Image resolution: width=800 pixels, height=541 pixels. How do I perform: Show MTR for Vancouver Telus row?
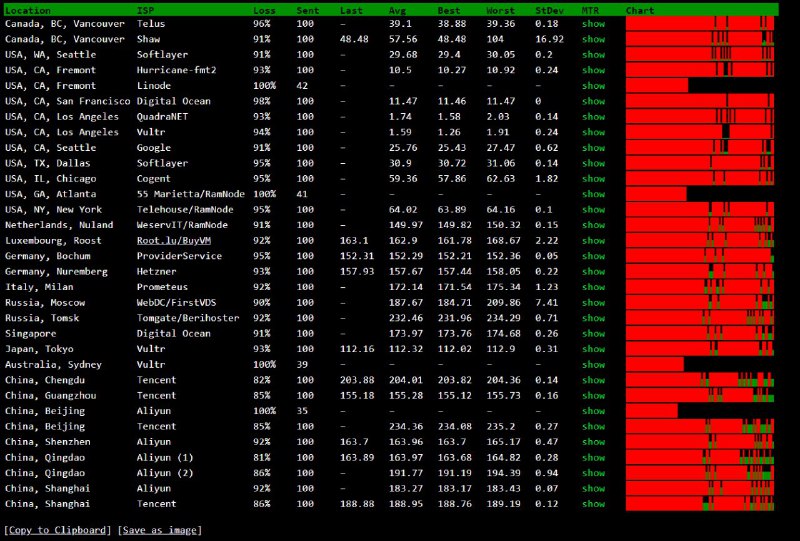pos(593,23)
